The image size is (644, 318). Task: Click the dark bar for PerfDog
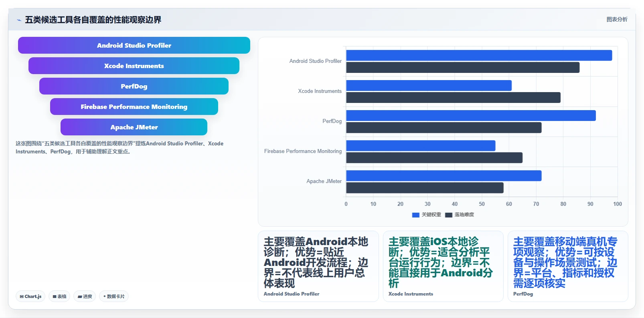click(444, 127)
